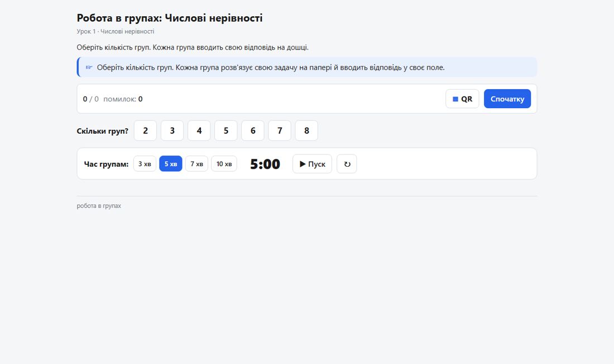Click the instruction line ending 'на дошці'
Image resolution: width=614 pixels, height=364 pixels.
193,47
